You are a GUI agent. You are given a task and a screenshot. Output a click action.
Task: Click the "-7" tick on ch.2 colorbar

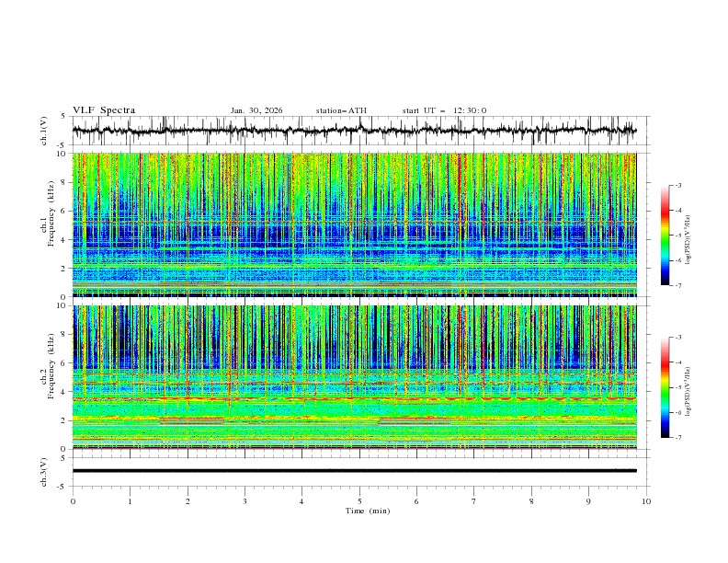coord(678,438)
